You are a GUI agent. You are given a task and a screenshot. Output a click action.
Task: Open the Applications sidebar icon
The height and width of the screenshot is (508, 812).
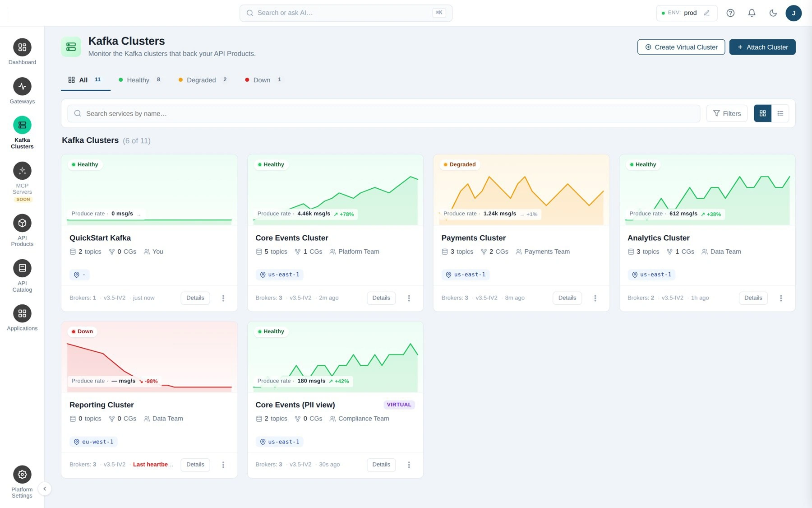(x=22, y=313)
